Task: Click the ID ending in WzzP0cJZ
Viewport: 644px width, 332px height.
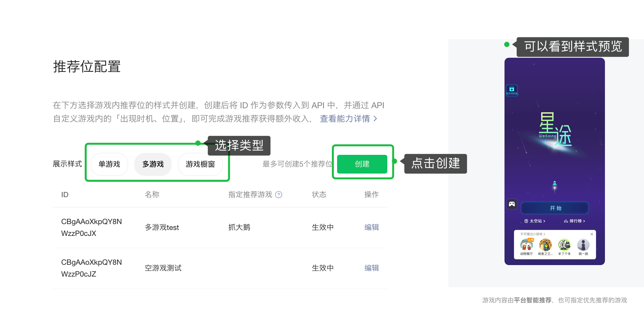Action: (92, 268)
